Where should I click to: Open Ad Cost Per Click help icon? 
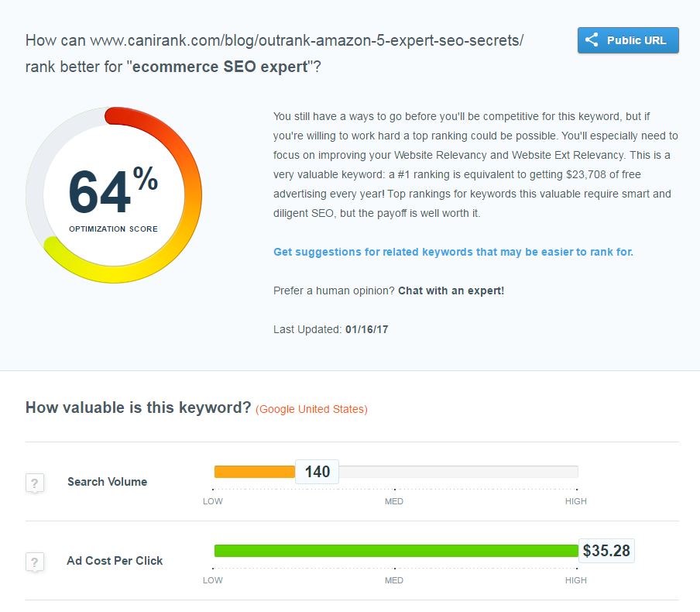pos(34,562)
